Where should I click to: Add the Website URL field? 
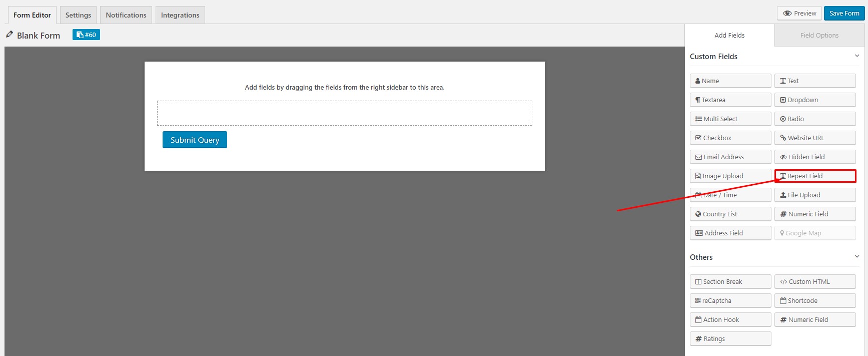tap(815, 138)
